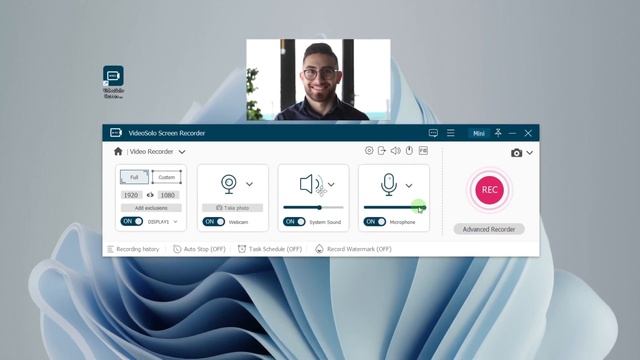Click the link icon between width and height
640x360 pixels.
tap(150, 195)
